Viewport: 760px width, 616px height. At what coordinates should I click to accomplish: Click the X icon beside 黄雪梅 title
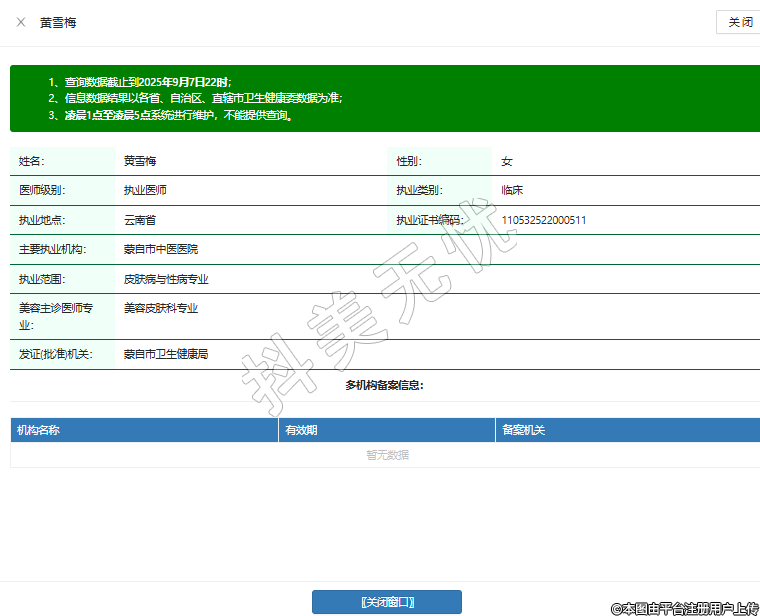coord(21,22)
